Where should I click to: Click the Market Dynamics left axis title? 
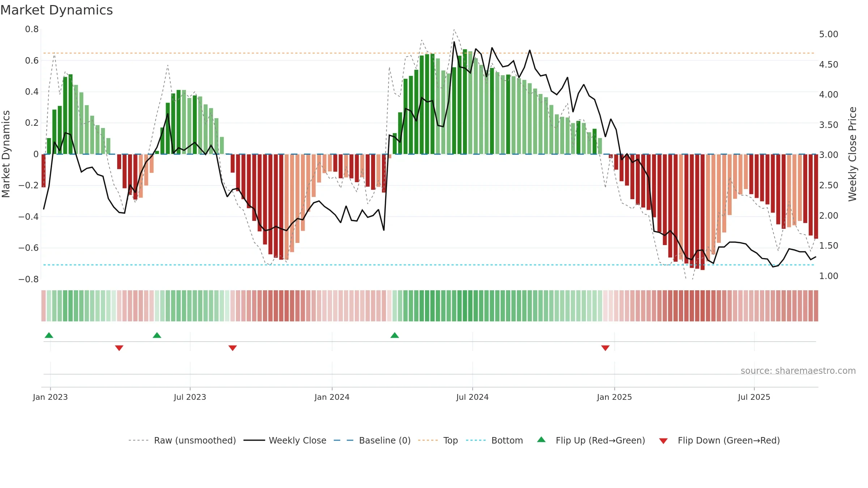6,154
